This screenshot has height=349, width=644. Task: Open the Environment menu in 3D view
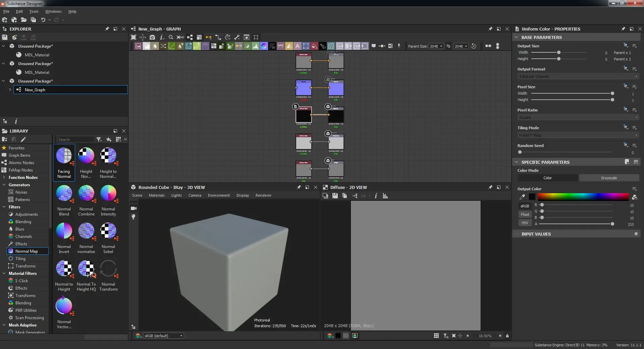tap(219, 195)
